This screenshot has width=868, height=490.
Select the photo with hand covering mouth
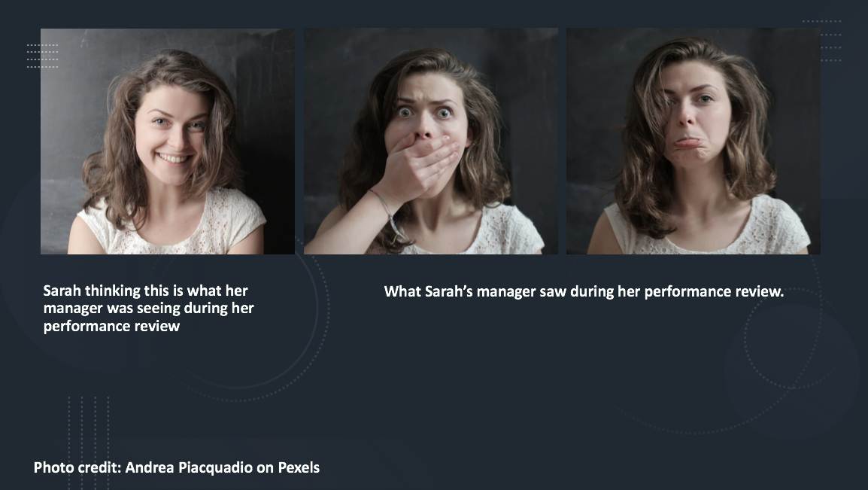click(431, 142)
